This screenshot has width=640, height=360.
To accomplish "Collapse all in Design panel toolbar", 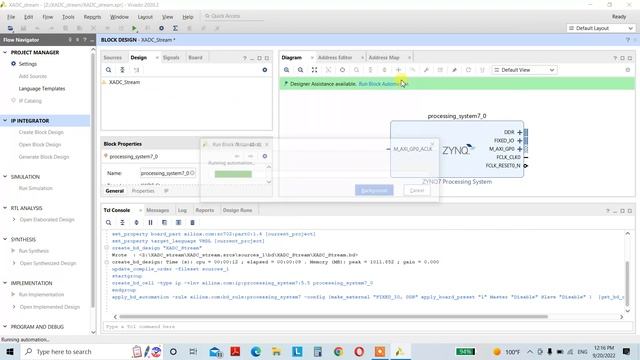I will [x=122, y=70].
